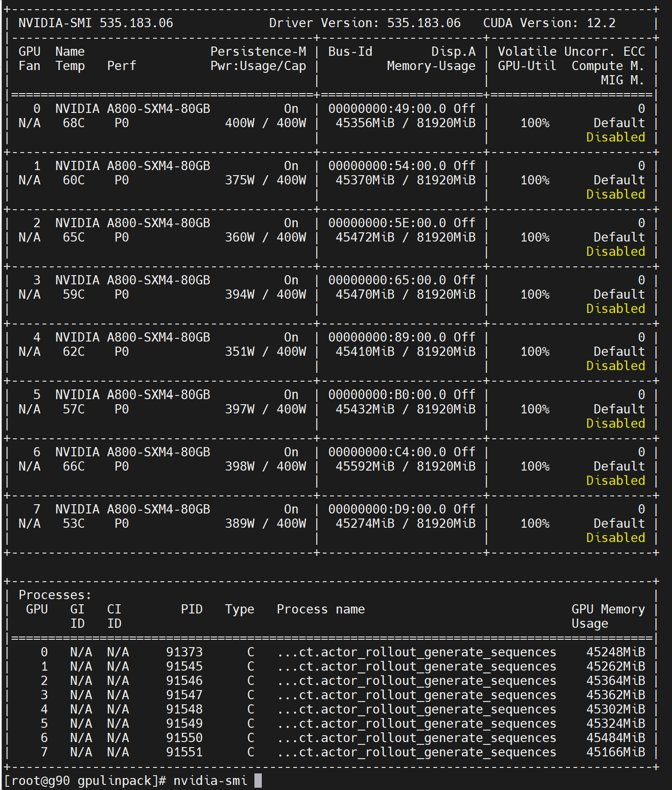Click the 360W / 400W power value

265,237
